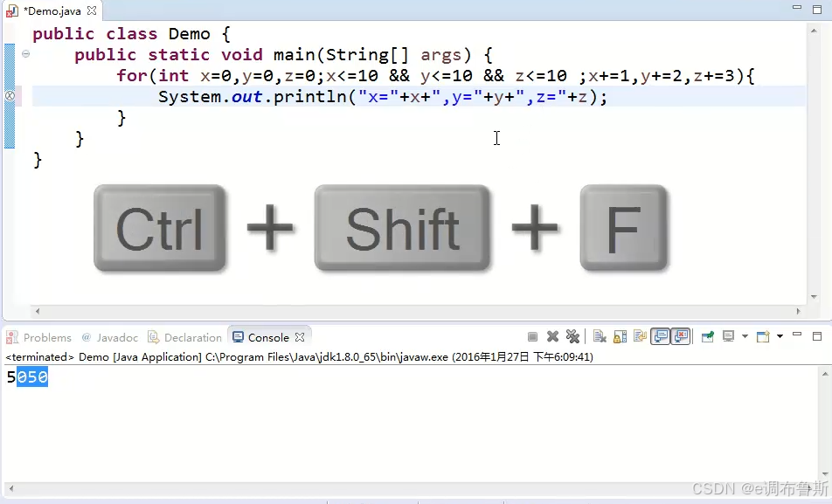
Task: Click 'out' italic field in println line
Action: pyautogui.click(x=247, y=97)
